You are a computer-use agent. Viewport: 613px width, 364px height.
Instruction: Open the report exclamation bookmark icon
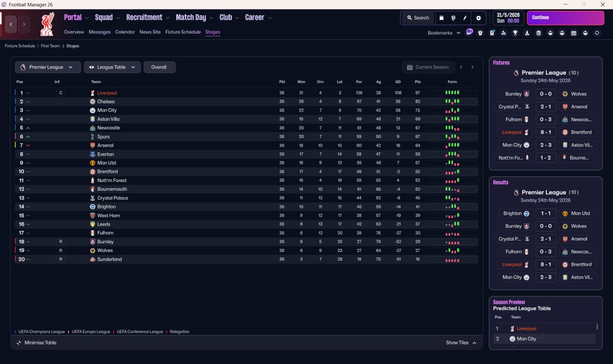pos(492,33)
